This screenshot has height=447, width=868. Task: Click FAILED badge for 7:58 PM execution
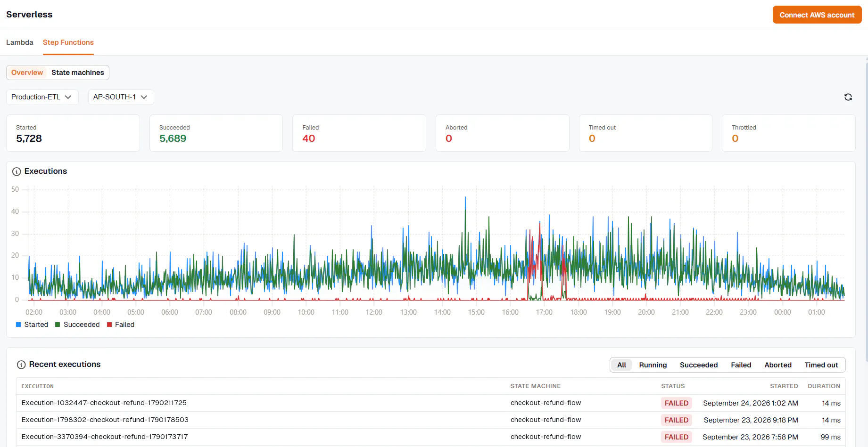(676, 437)
